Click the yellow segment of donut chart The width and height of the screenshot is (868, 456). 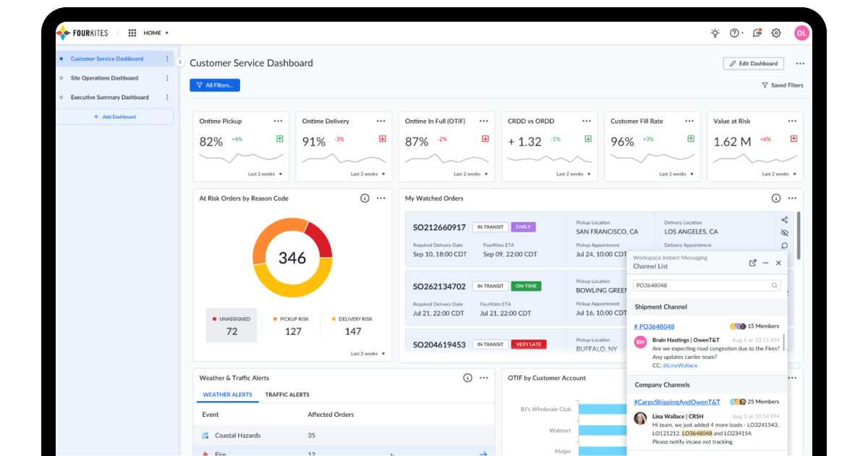point(293,288)
